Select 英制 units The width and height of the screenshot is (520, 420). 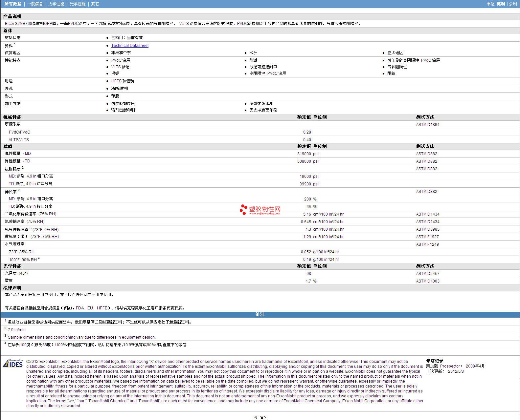pos(501,4)
